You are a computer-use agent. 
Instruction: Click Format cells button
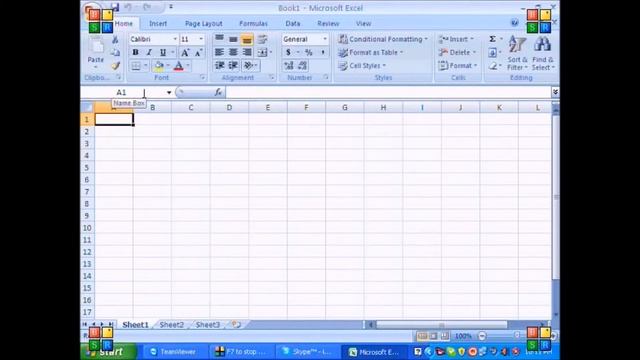click(x=457, y=66)
